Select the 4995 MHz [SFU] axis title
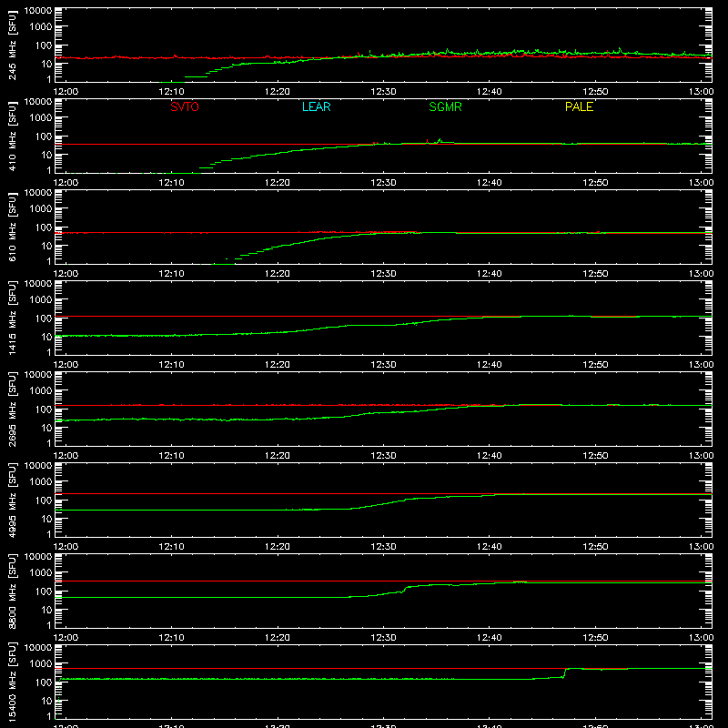 [x=12, y=500]
